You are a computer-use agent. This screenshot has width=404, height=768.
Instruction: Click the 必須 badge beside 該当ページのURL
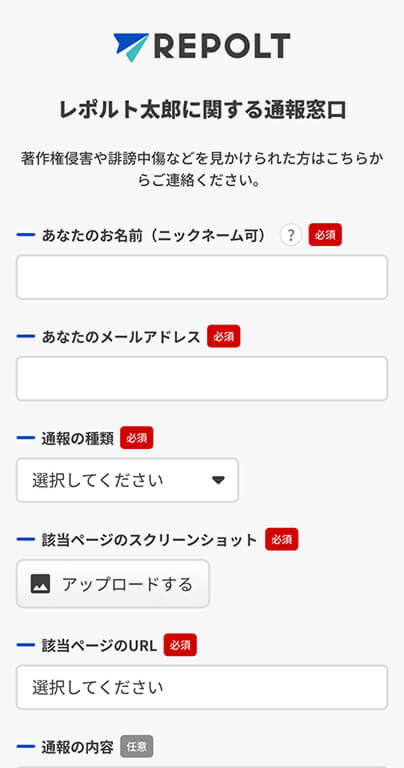pyautogui.click(x=180, y=645)
